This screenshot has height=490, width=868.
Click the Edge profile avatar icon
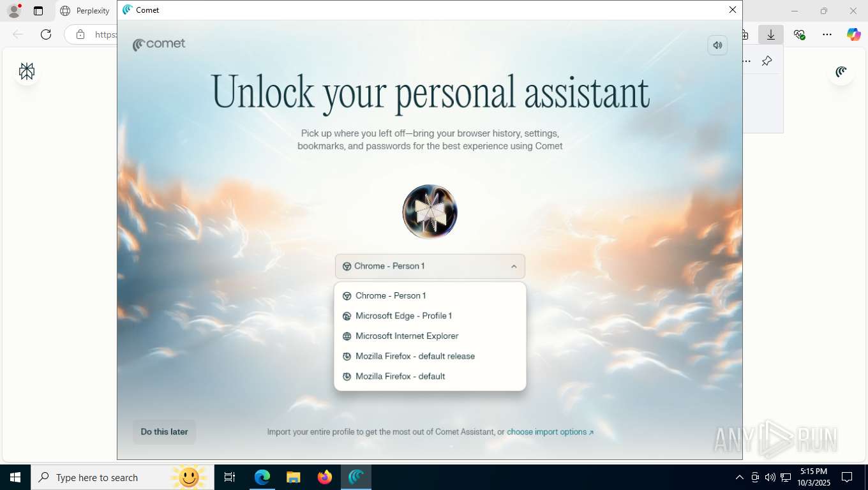coord(13,11)
